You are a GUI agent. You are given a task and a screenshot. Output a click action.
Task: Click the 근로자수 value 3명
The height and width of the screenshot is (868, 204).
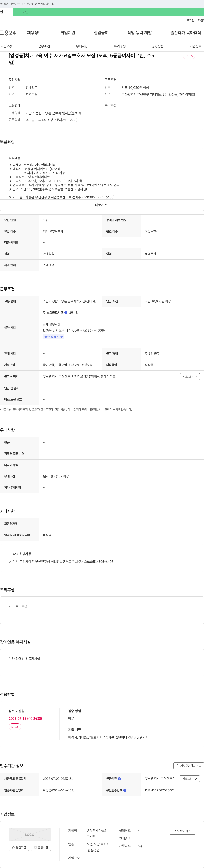140,846
